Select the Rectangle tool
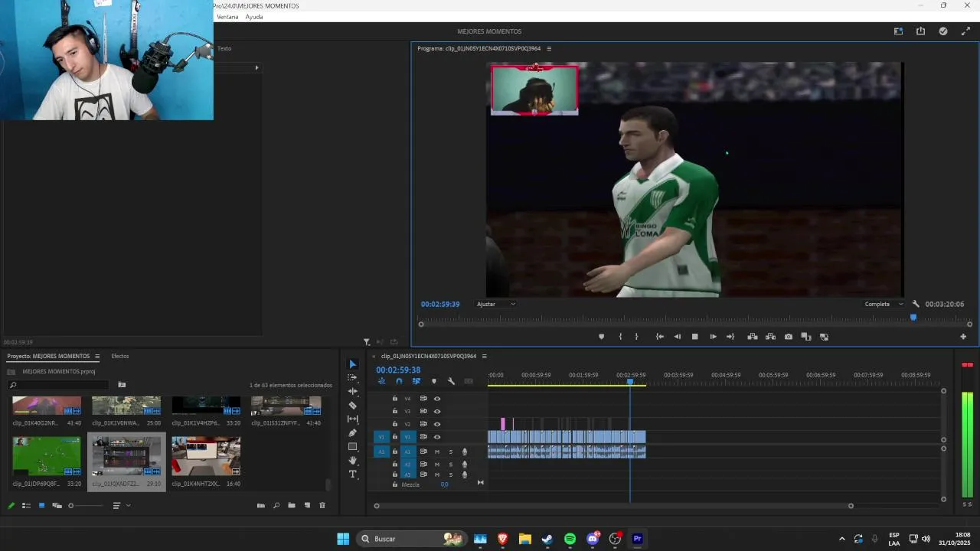 353,447
